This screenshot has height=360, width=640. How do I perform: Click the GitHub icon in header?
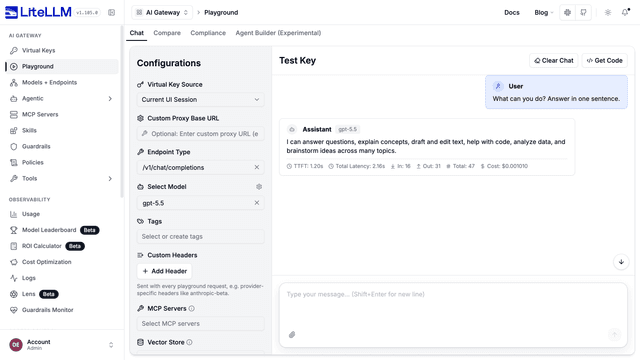[583, 13]
